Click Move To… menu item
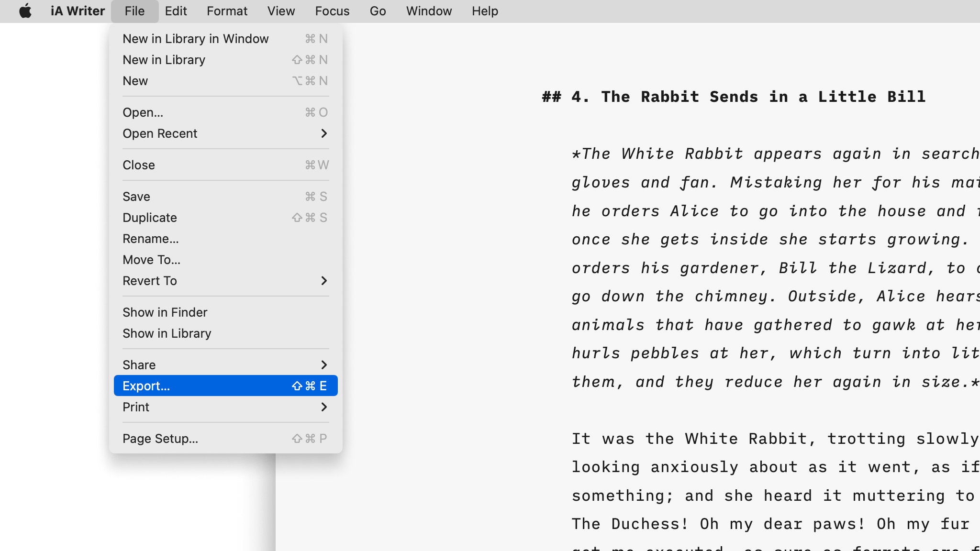The width and height of the screenshot is (980, 551). click(x=151, y=260)
